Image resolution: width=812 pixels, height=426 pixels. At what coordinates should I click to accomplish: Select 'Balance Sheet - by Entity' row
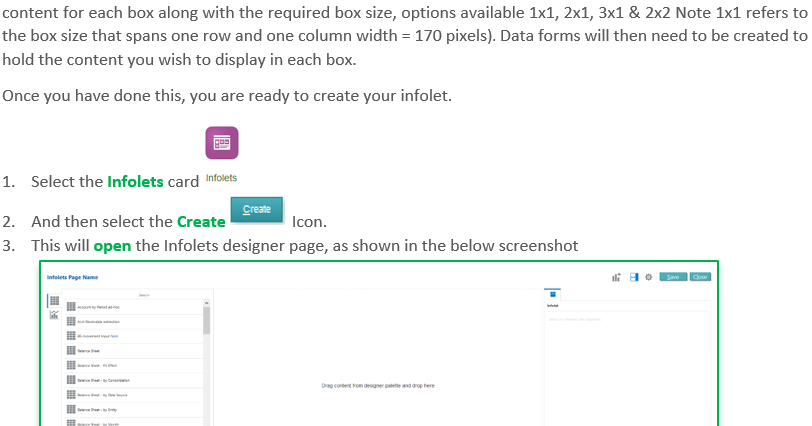(135, 409)
